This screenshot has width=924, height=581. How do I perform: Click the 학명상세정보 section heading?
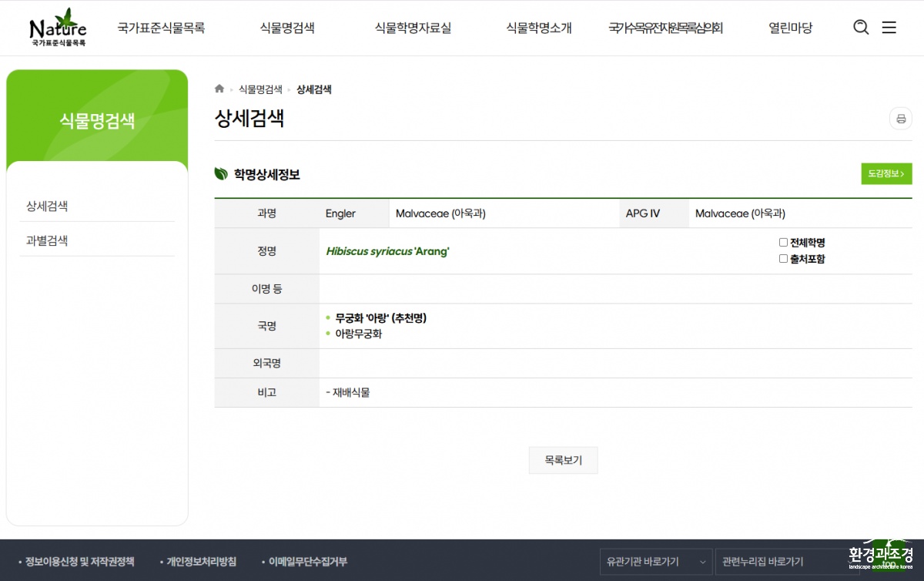[266, 174]
